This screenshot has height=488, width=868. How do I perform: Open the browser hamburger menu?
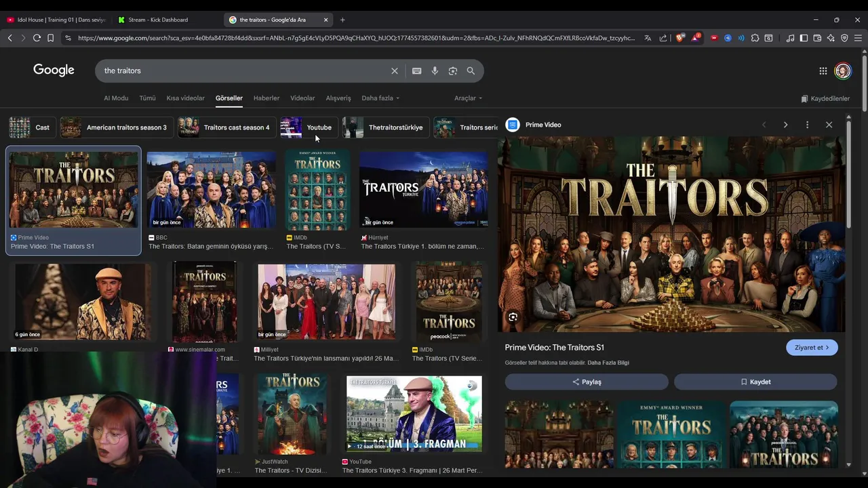(x=858, y=38)
